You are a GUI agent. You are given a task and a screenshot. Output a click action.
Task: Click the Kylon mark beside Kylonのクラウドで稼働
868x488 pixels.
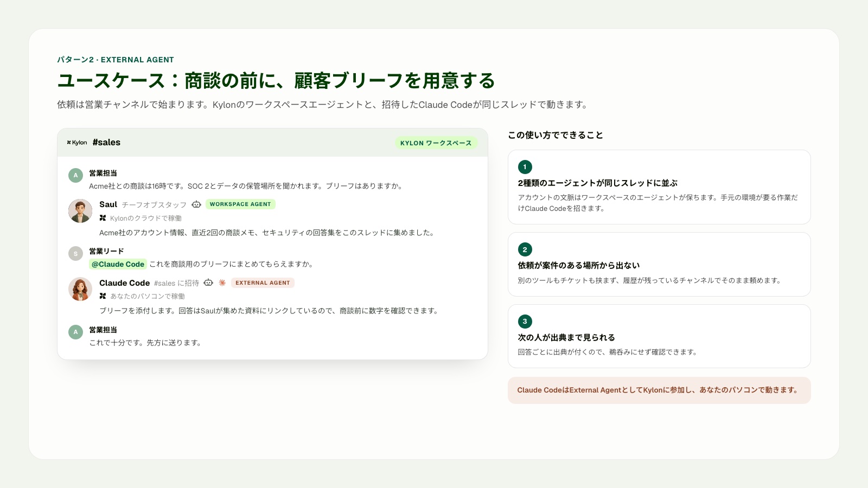tap(103, 218)
